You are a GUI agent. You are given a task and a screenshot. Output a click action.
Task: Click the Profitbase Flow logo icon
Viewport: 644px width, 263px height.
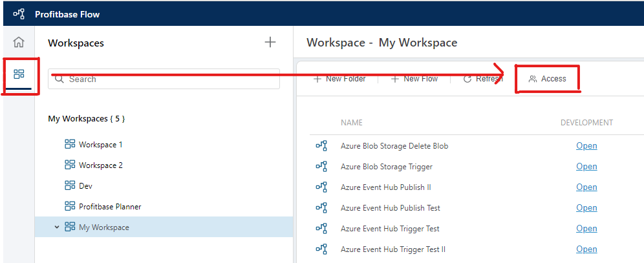point(19,14)
